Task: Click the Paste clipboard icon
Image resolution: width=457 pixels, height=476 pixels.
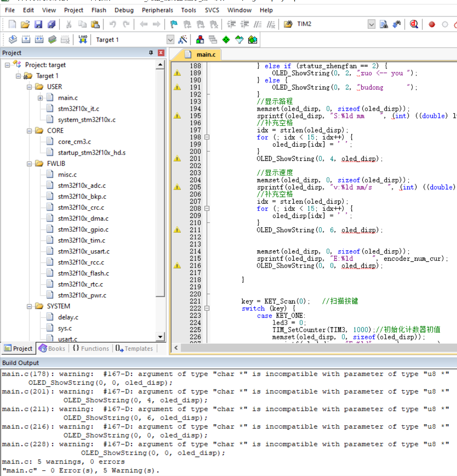Action: [95, 24]
